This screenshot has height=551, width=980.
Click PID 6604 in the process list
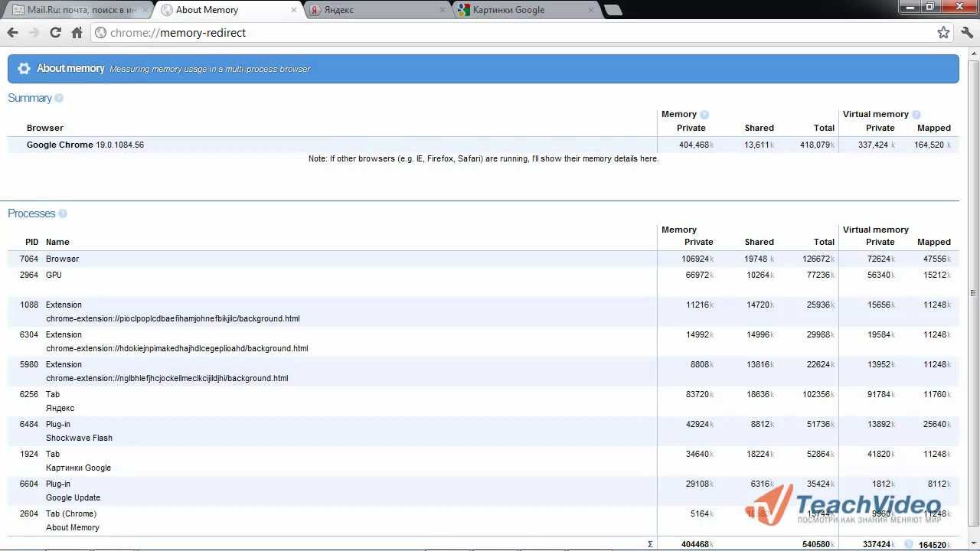pos(29,484)
